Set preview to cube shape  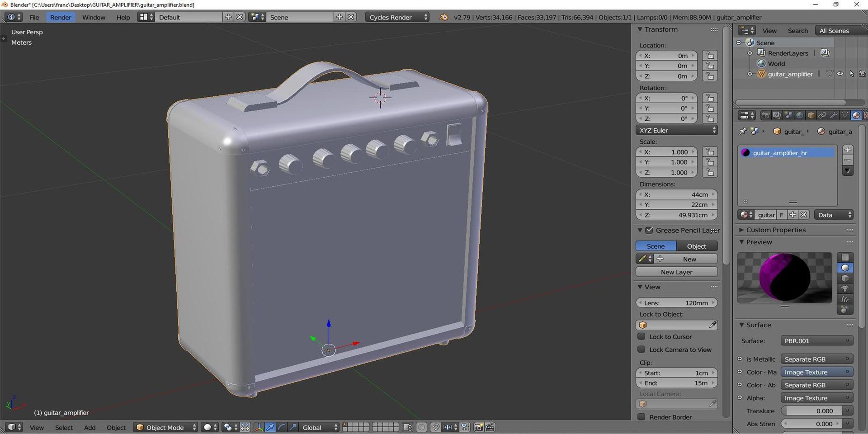[845, 278]
